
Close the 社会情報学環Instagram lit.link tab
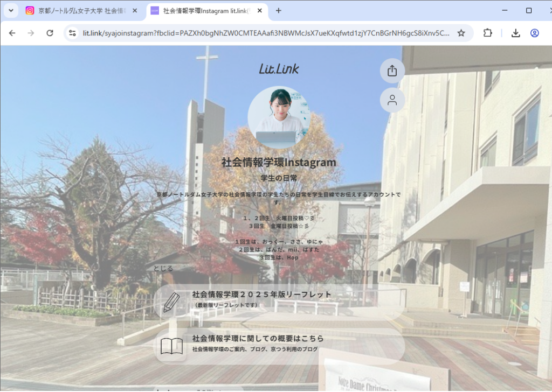260,11
